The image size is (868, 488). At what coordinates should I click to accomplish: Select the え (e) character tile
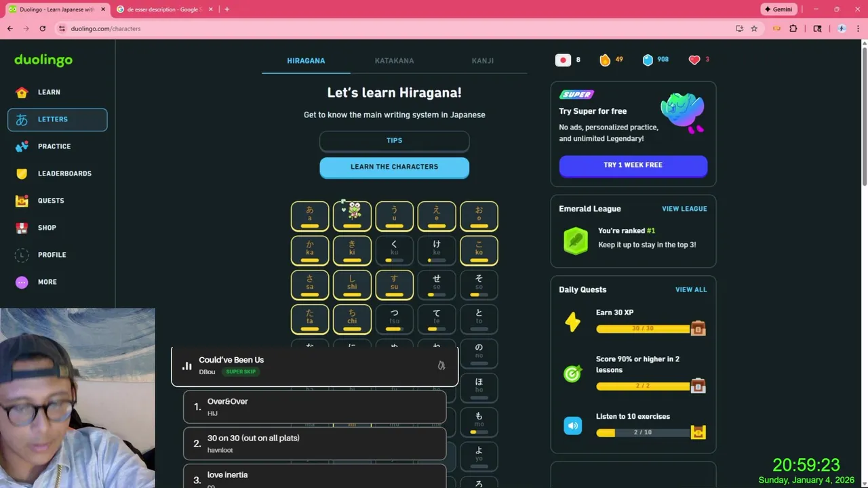pyautogui.click(x=437, y=216)
